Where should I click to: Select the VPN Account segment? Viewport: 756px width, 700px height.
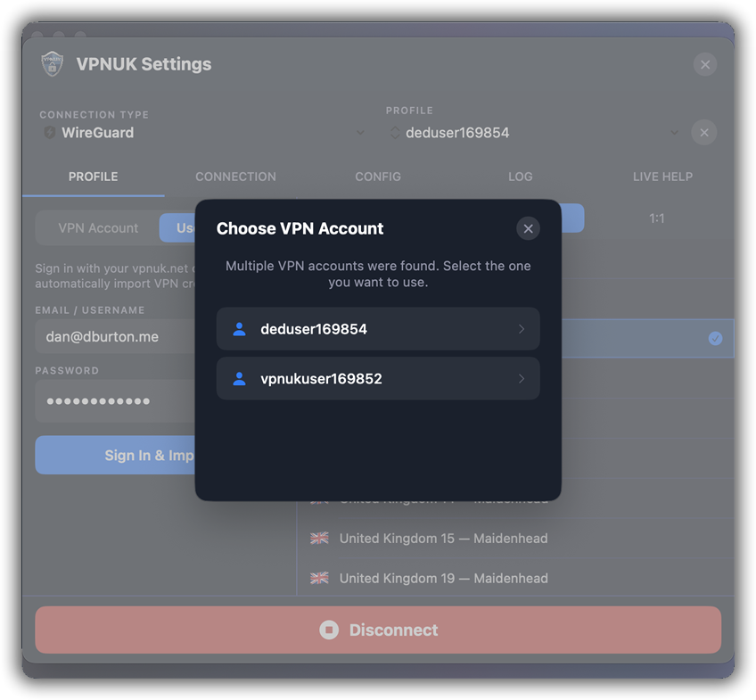(x=98, y=228)
